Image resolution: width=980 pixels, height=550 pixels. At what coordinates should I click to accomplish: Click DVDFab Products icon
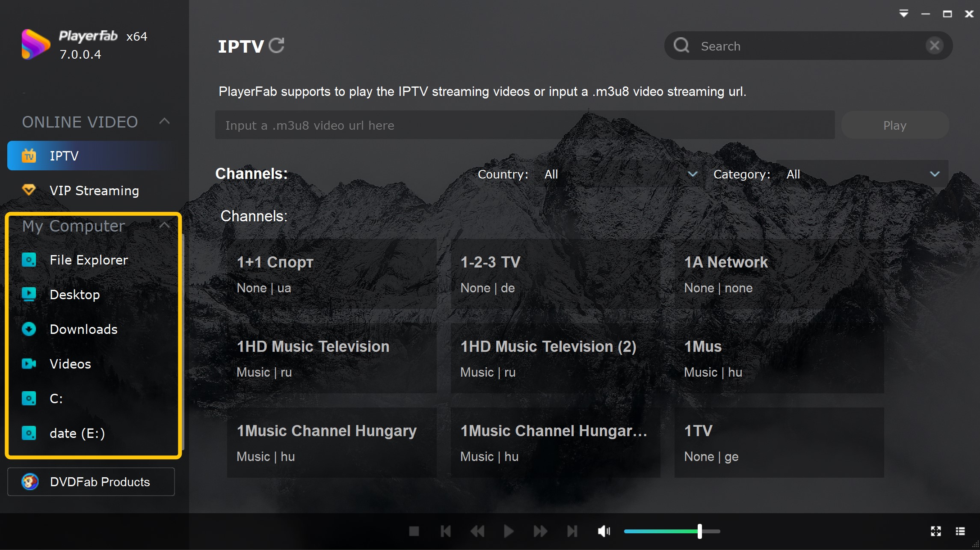coord(28,482)
